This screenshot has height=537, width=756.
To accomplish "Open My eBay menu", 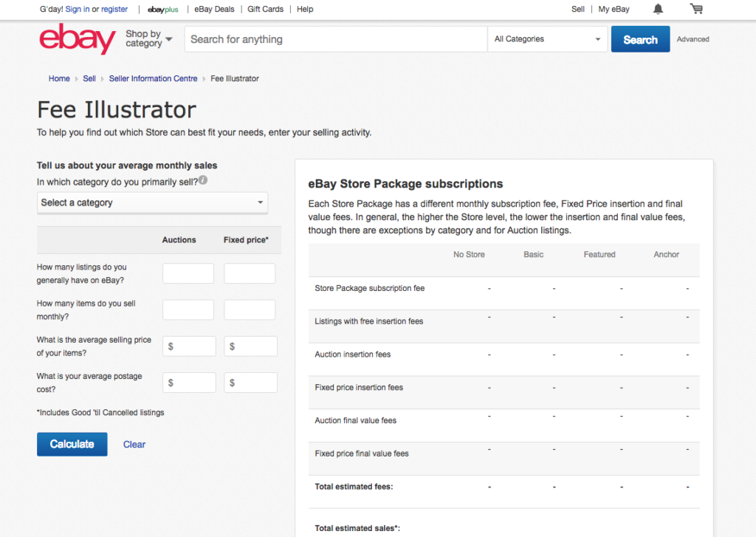I will click(614, 9).
